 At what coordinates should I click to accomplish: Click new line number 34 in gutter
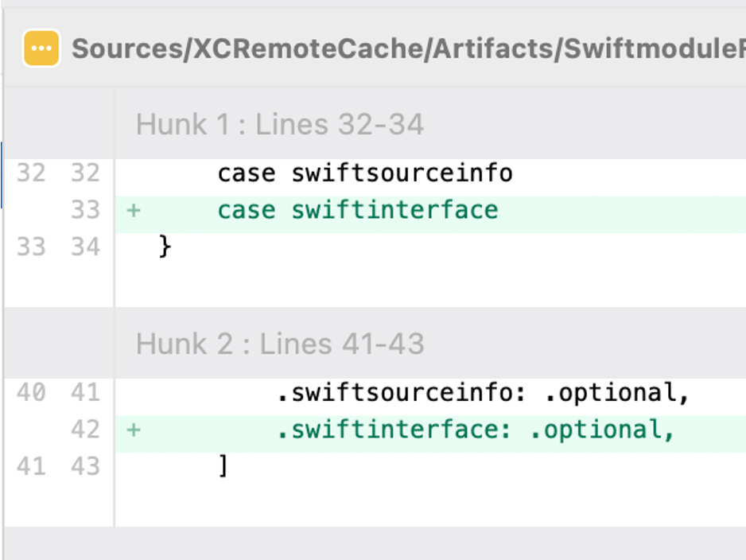point(84,247)
